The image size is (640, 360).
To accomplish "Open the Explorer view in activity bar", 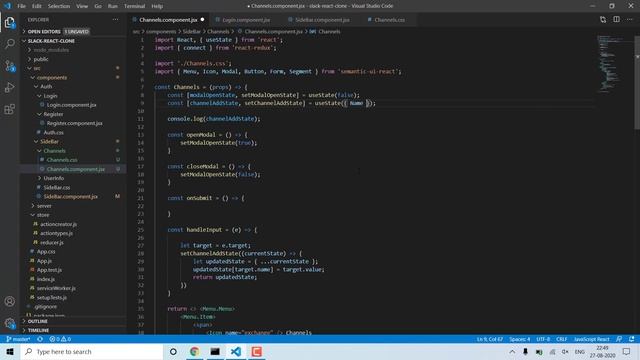I will [x=10, y=22].
